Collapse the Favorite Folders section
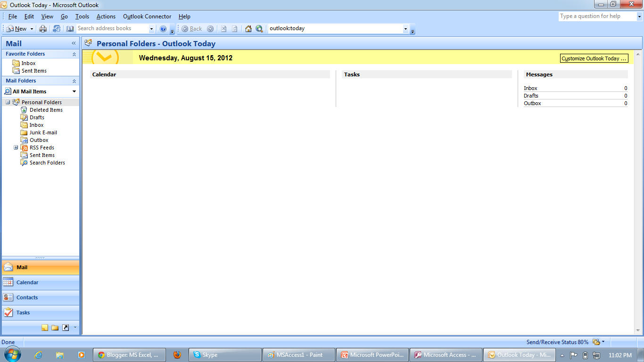This screenshot has width=644, height=362. point(74,54)
